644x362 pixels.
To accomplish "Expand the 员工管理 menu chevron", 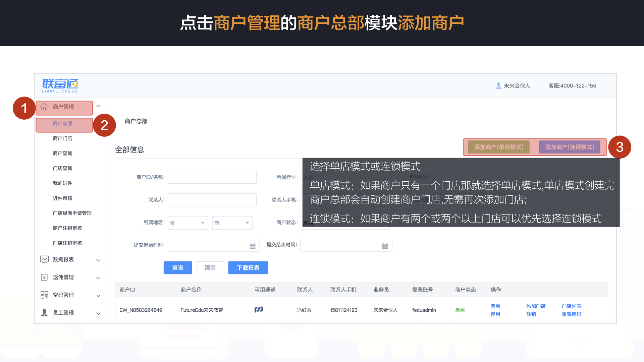I will tap(98, 313).
